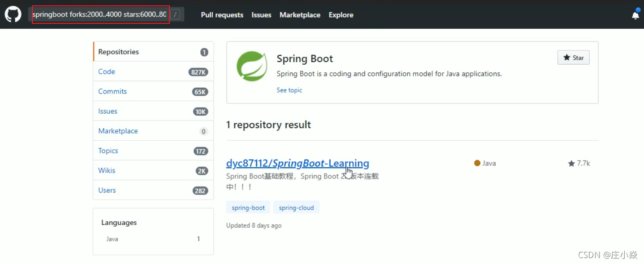Click the Languages panel heading
The image size is (644, 263).
(x=119, y=223)
